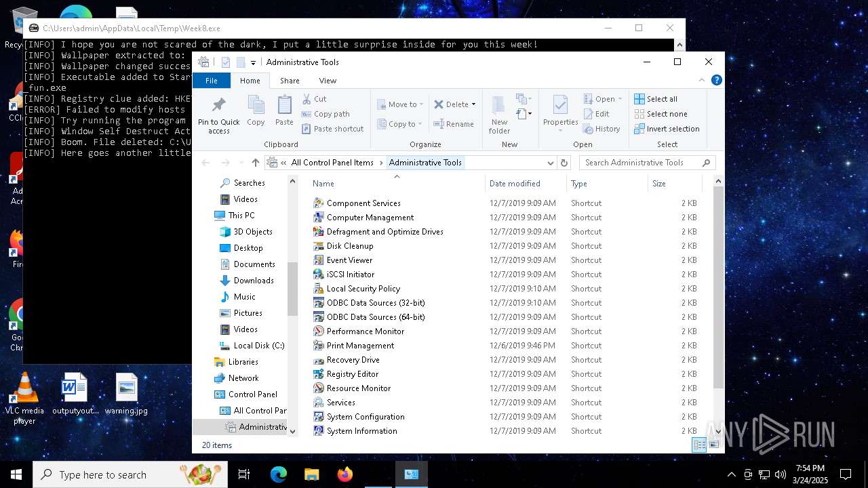Expand the Copy to dropdown
The height and width of the screenshot is (488, 868).
point(420,124)
